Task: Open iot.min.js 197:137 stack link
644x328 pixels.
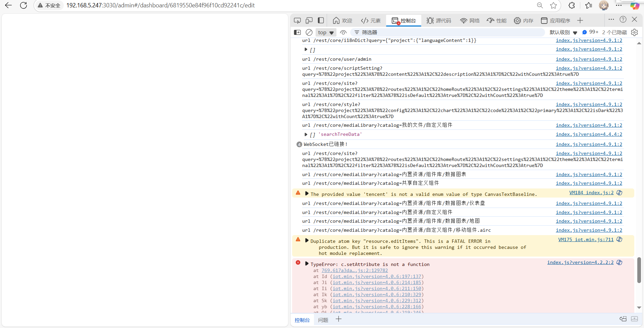Action: point(377,276)
